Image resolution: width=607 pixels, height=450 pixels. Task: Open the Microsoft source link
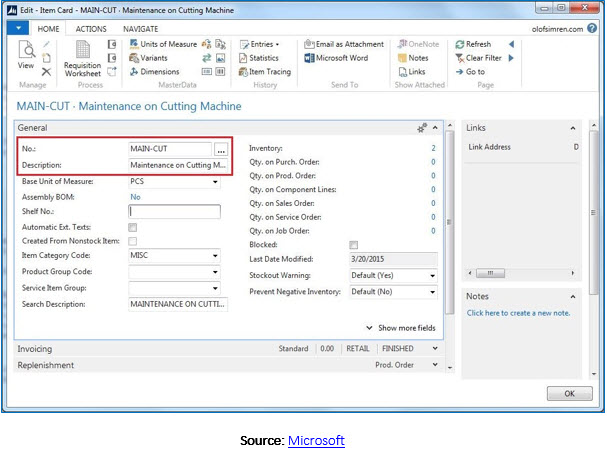[x=316, y=440]
